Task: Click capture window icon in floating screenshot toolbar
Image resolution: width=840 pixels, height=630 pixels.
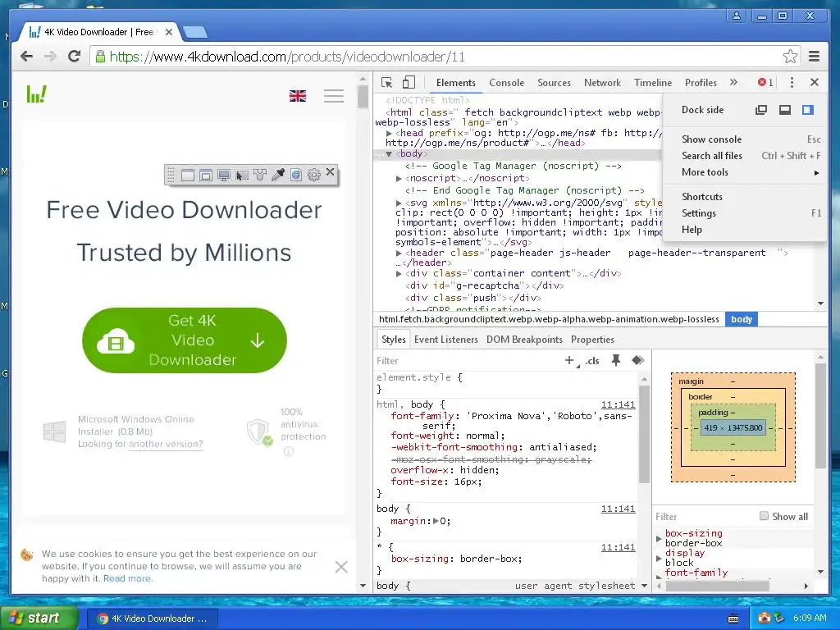Action: (x=188, y=176)
